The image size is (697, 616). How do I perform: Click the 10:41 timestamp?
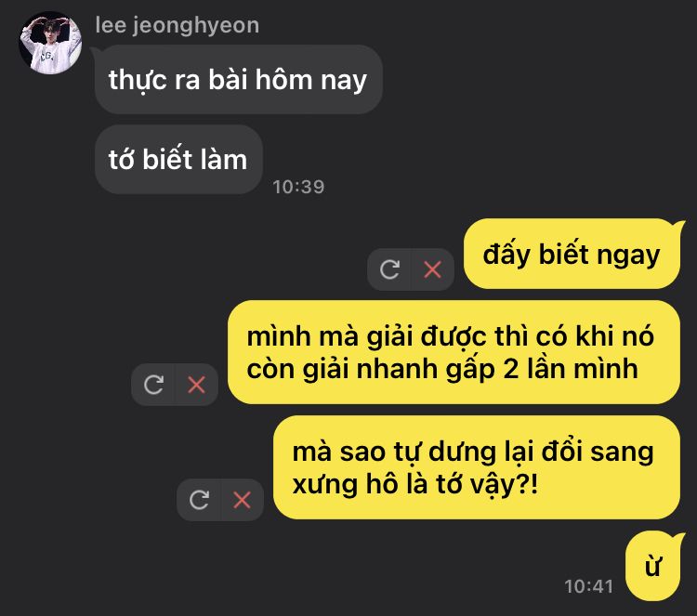589,586
